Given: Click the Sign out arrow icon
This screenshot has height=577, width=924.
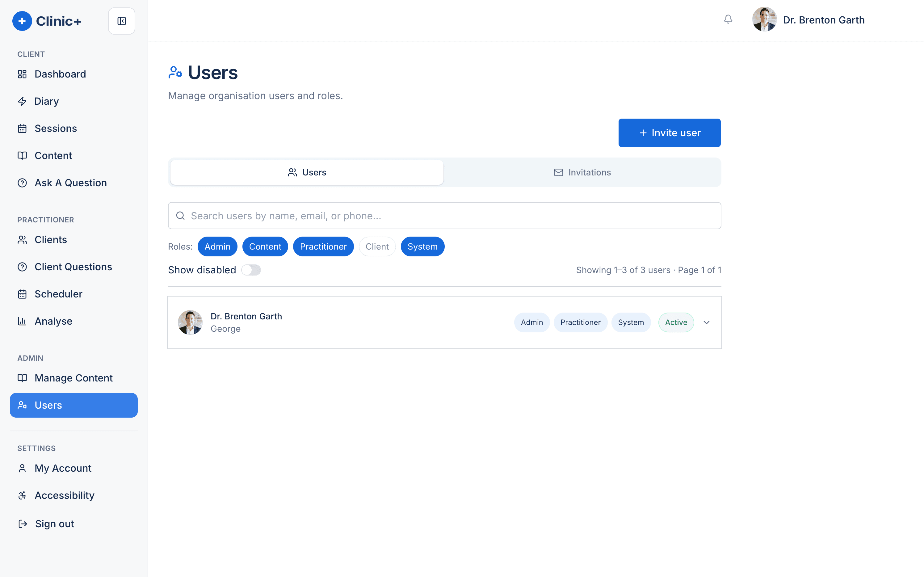Looking at the screenshot, I should click(x=23, y=524).
